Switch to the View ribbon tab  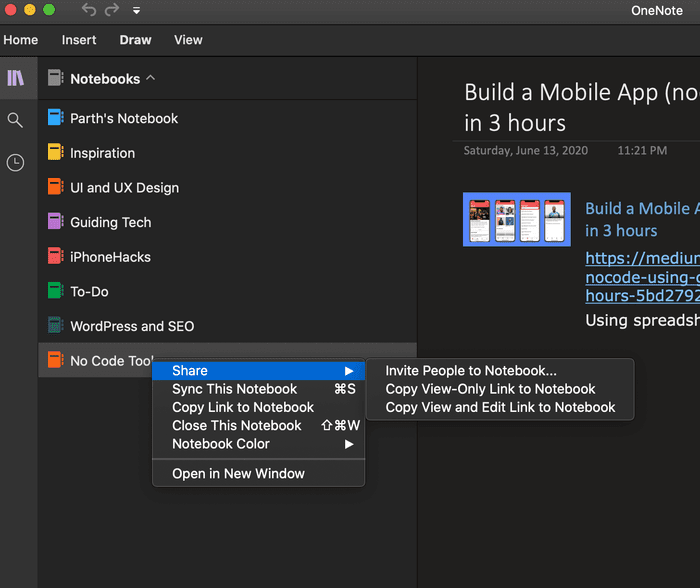coord(188,40)
